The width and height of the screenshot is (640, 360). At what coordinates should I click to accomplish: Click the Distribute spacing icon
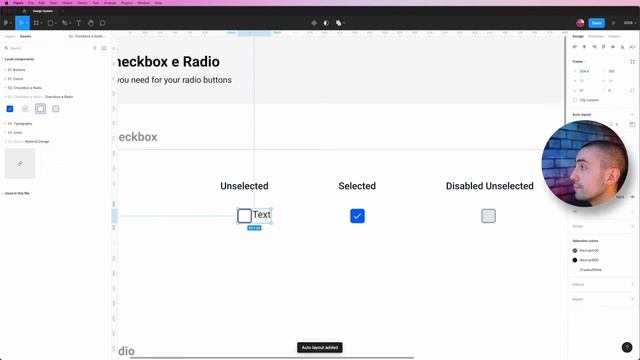(x=632, y=47)
